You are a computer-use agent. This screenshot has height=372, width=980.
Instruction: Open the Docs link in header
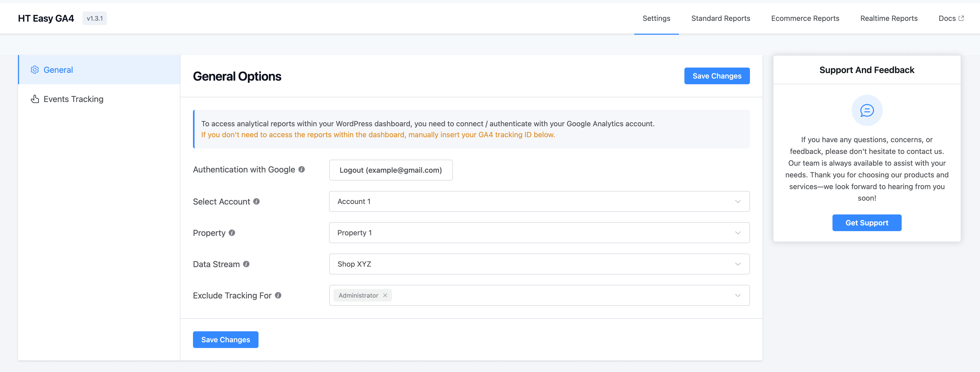click(x=951, y=18)
